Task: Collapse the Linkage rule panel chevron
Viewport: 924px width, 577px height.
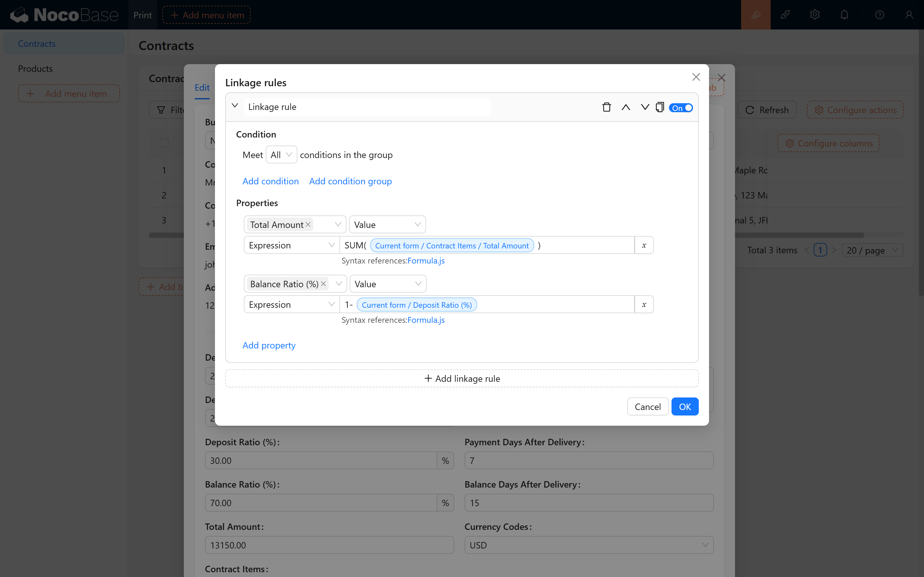Action: (x=235, y=106)
